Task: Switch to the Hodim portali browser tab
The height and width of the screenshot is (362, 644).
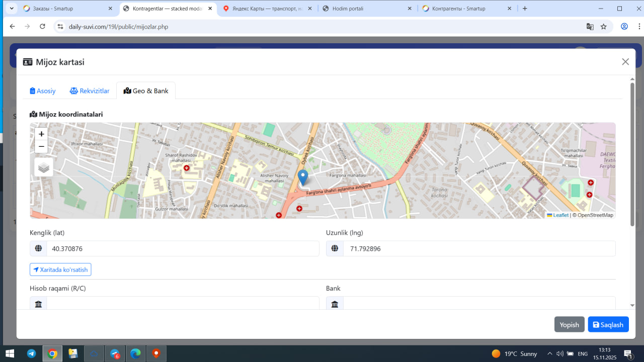Action: [x=367, y=9]
